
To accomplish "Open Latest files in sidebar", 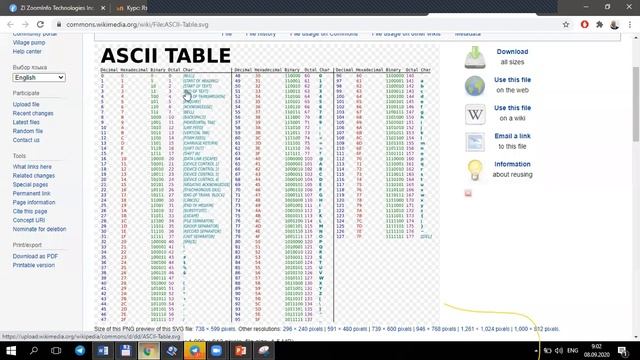I will coord(26,122).
